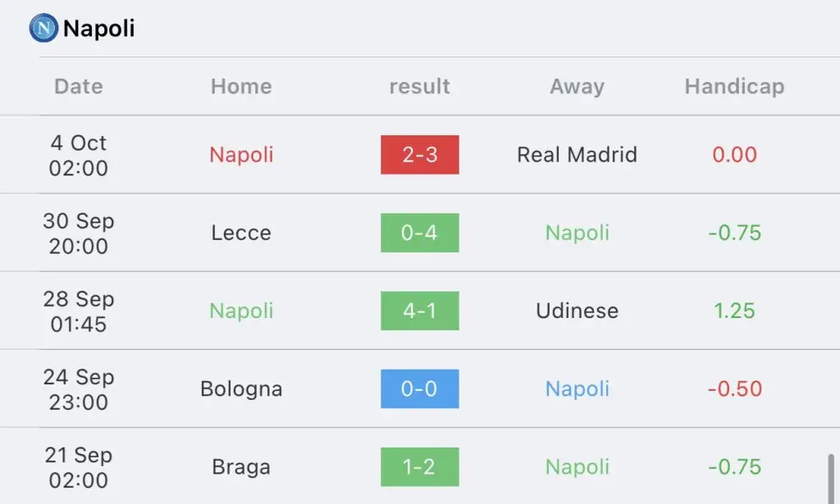The width and height of the screenshot is (840, 504).
Task: Open the green 0-4 result badge
Action: (420, 233)
